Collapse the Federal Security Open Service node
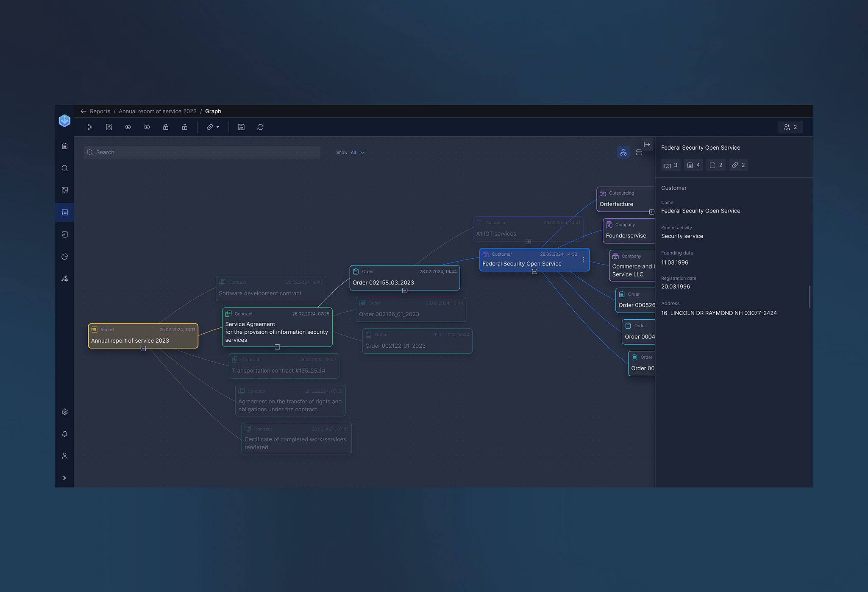 534,272
